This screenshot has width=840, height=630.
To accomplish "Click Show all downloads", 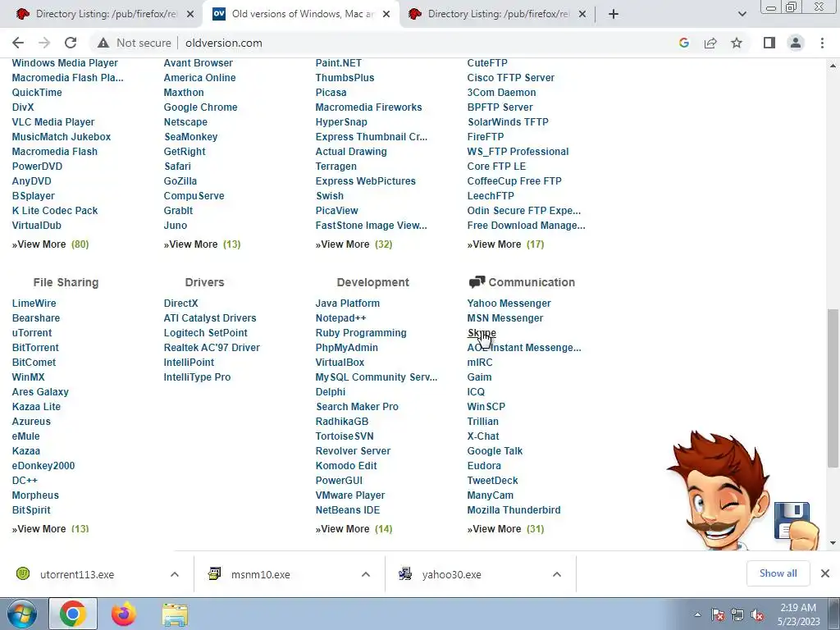I will [x=778, y=573].
